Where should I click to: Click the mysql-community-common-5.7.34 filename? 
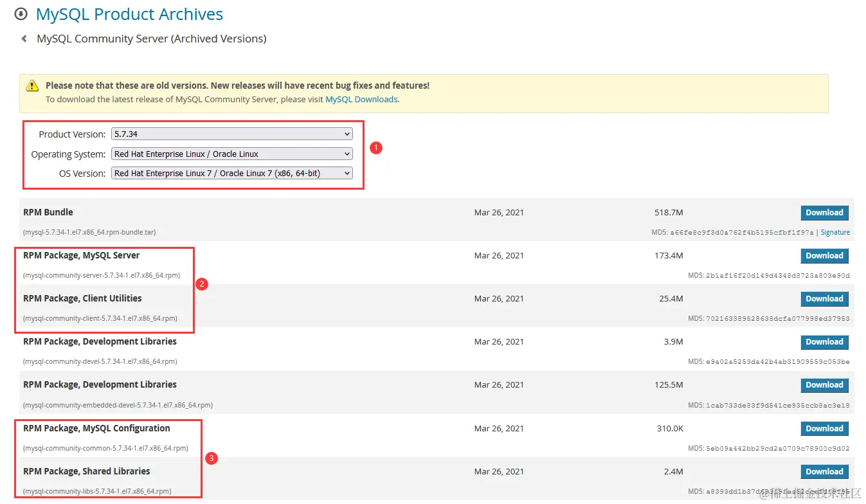[x=105, y=448]
